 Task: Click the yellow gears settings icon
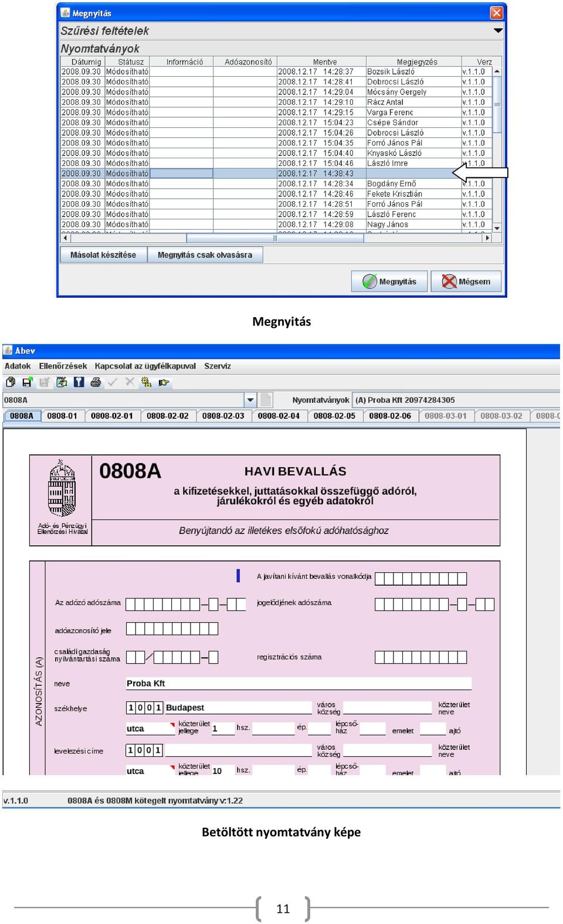pos(147,382)
